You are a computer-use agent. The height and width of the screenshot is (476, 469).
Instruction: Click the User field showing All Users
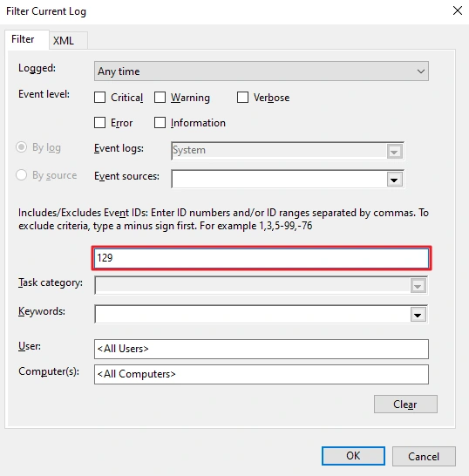(261, 349)
